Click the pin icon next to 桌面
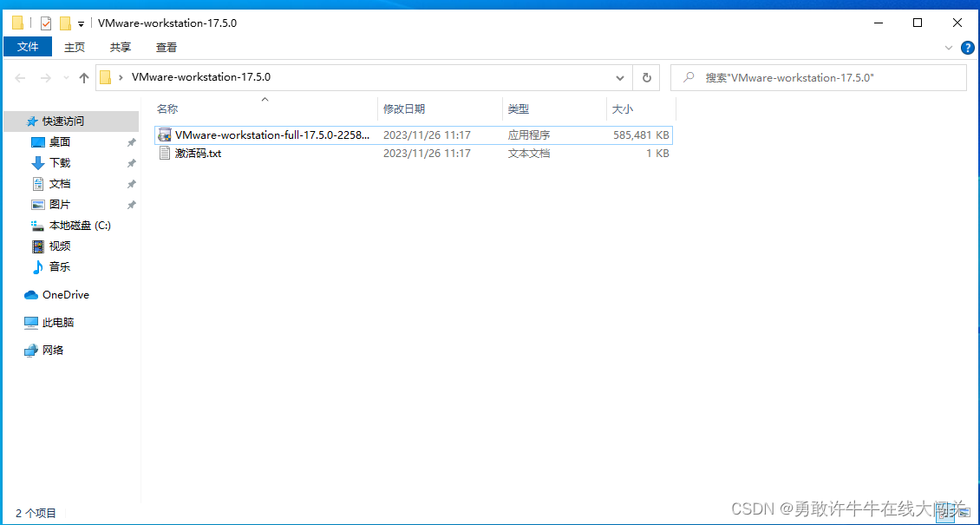This screenshot has width=980, height=525. click(x=131, y=142)
